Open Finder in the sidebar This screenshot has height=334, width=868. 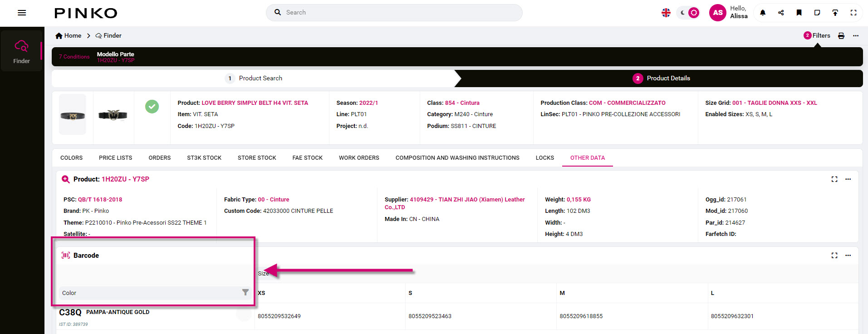(21, 51)
